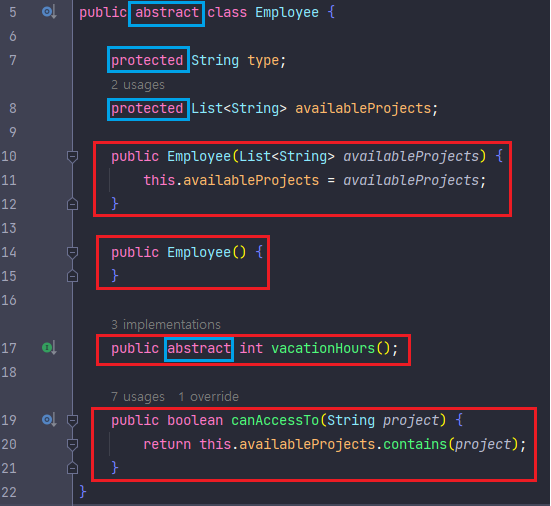
Task: Click the 'String' type on line 7
Action: (215, 60)
